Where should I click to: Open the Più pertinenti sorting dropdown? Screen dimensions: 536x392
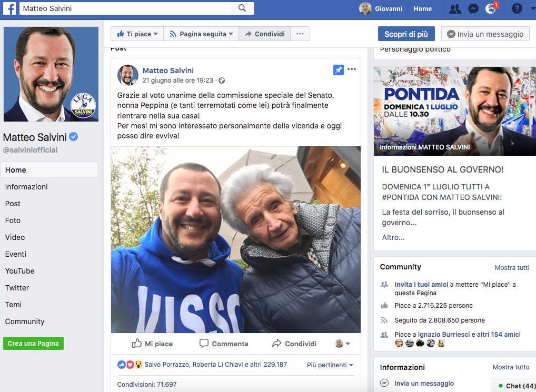(330, 365)
